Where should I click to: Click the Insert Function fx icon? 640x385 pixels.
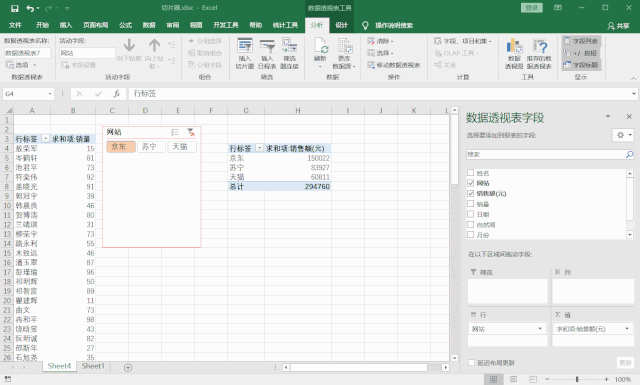(x=117, y=94)
